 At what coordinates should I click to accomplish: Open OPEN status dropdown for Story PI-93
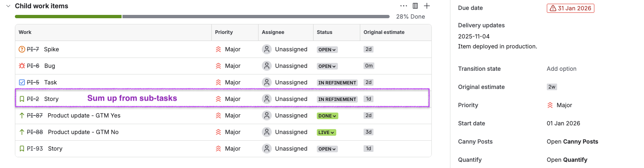coord(328,149)
